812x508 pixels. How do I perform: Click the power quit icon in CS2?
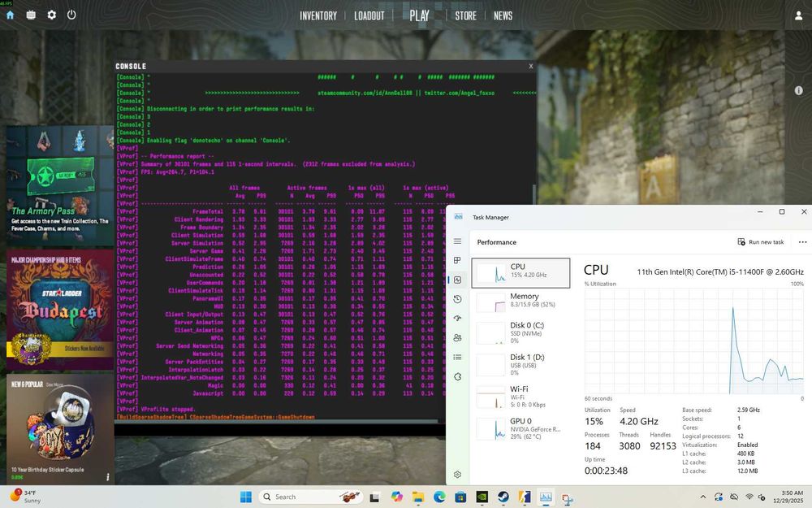point(71,15)
